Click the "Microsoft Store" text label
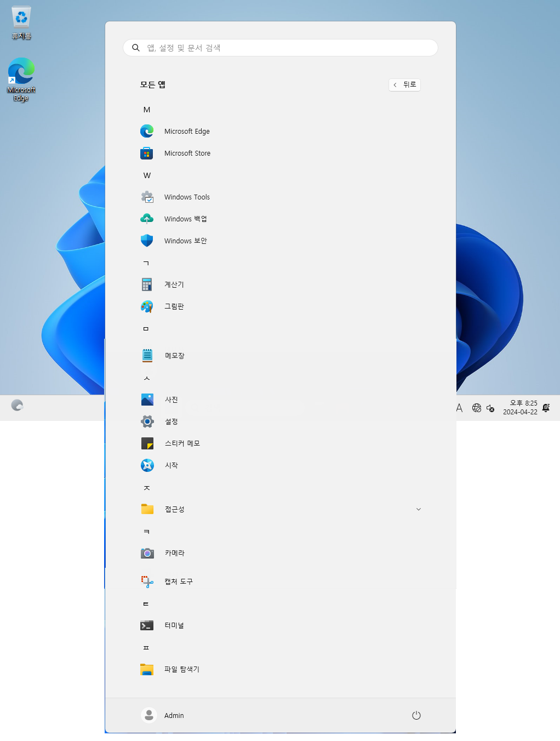 tap(187, 153)
